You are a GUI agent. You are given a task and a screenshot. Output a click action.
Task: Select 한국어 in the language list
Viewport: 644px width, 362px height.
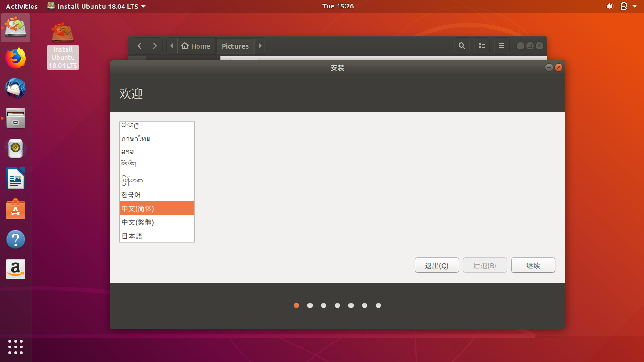[x=157, y=195]
